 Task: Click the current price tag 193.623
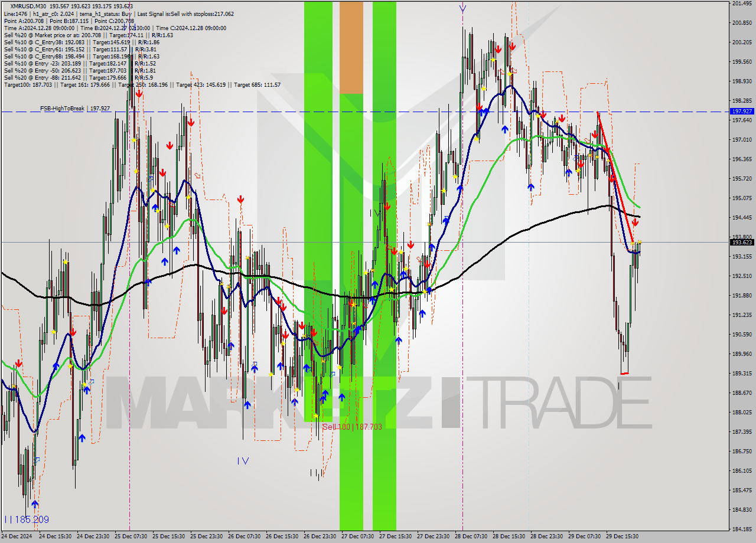(x=742, y=242)
